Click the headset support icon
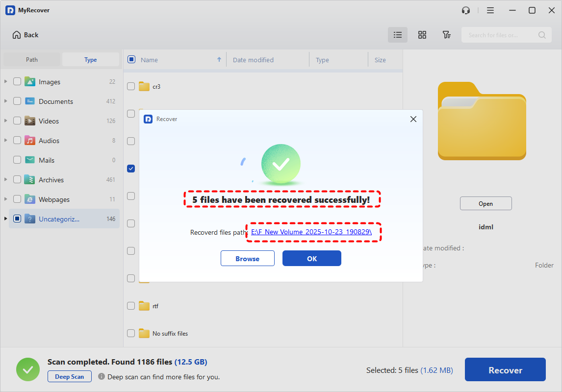Screen dimensions: 562x392 (x=466, y=10)
